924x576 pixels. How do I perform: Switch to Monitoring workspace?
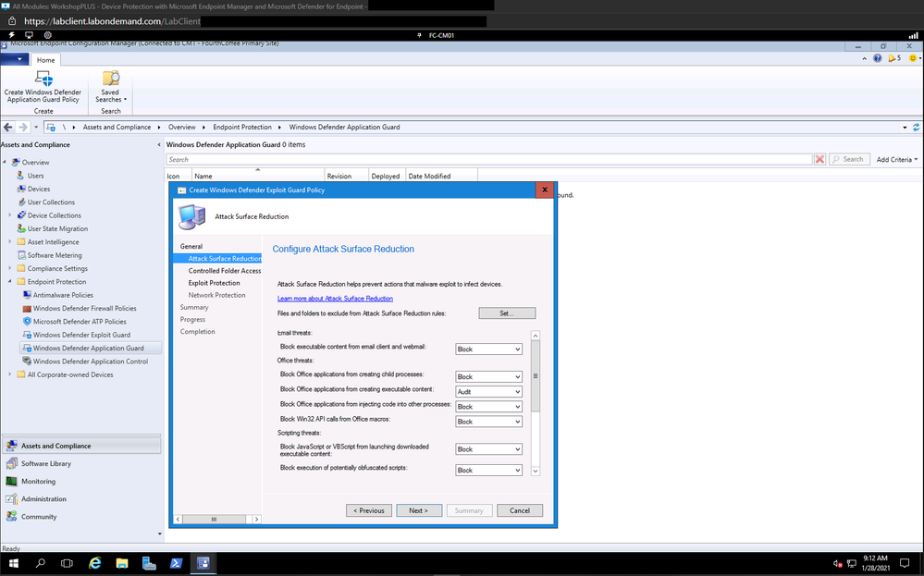[38, 481]
